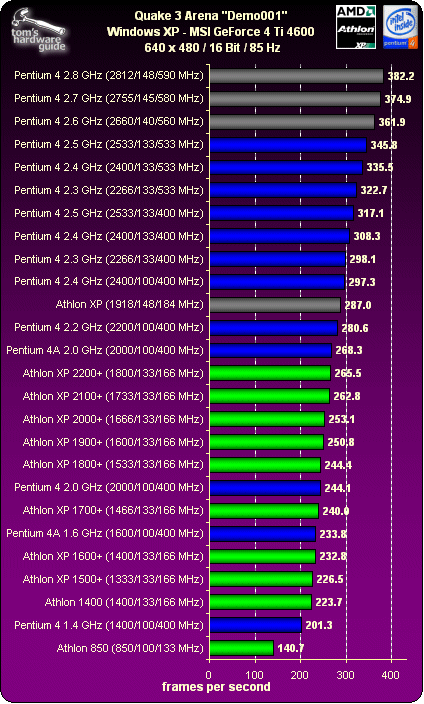Click the value 308.3
This screenshot has width=424, height=704.
367,236
